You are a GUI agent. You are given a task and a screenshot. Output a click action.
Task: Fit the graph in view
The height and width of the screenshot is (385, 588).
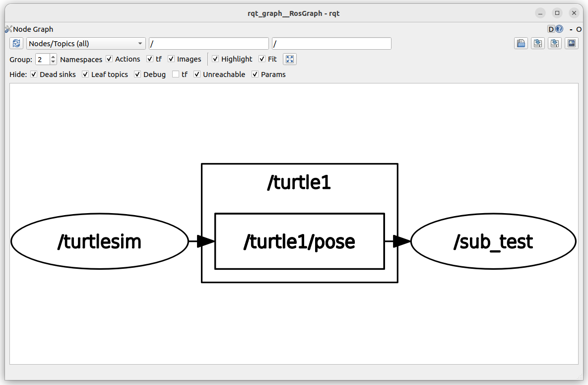(x=290, y=59)
